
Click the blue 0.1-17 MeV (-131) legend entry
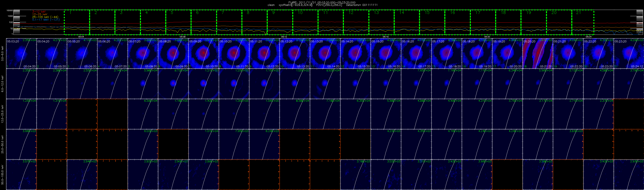(46, 20)
